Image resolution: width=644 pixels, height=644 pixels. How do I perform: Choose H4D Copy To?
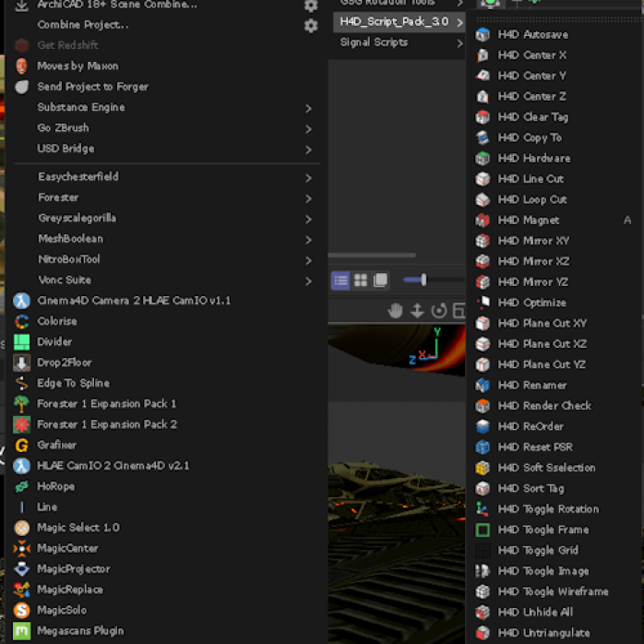[555, 137]
